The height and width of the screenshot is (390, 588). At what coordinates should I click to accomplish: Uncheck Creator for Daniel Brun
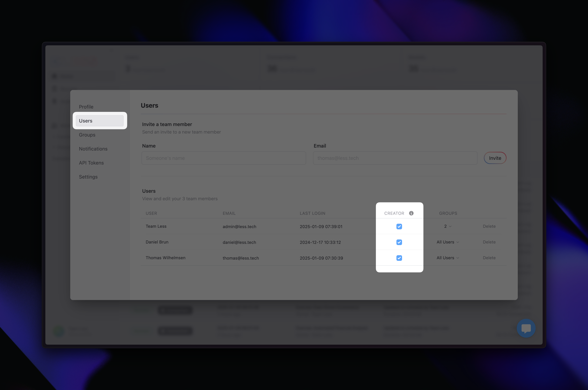399,242
